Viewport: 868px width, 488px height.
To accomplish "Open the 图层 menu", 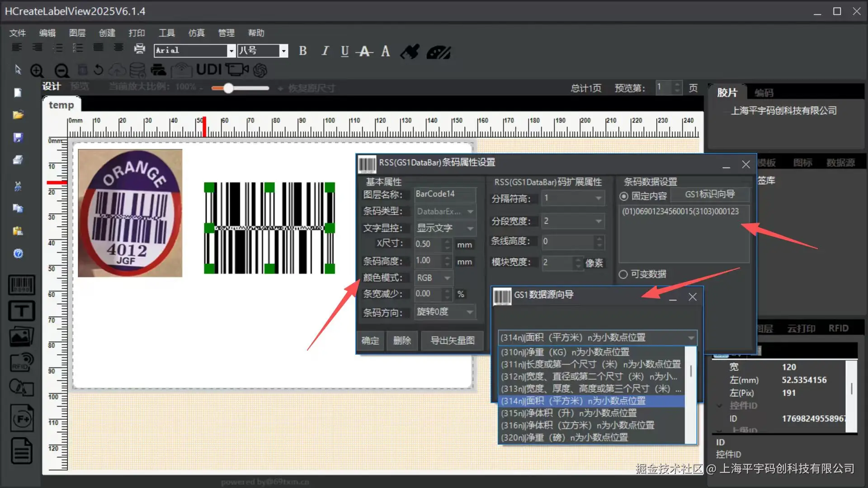I will coord(77,33).
